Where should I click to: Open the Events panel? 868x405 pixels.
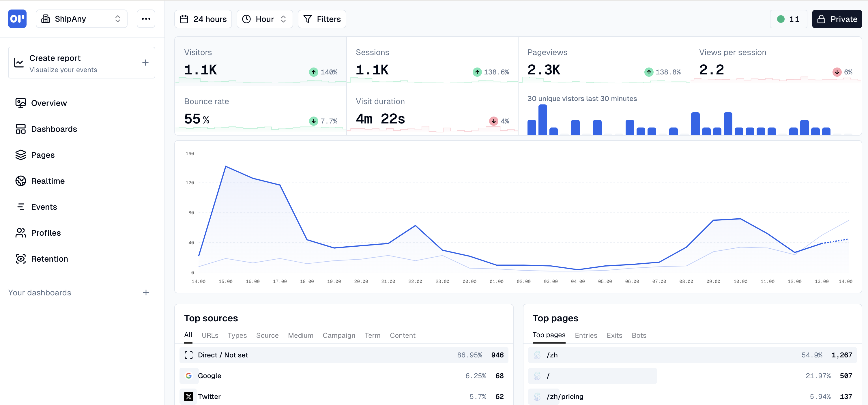point(44,207)
